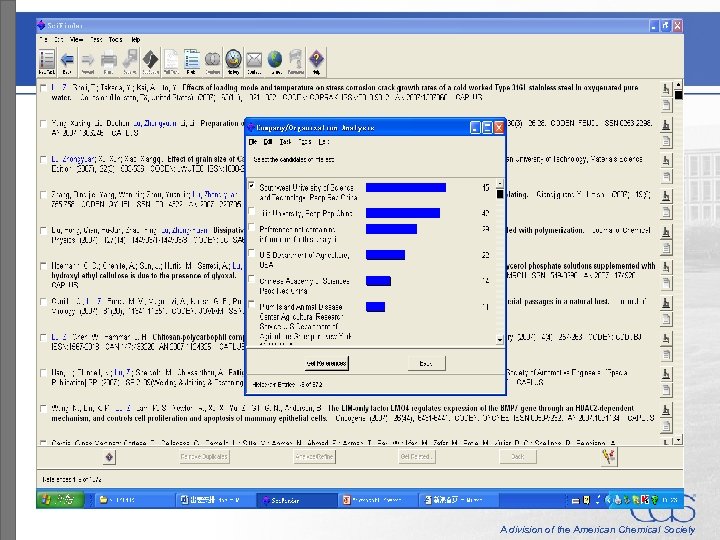Open the View menu in main window

[76, 40]
